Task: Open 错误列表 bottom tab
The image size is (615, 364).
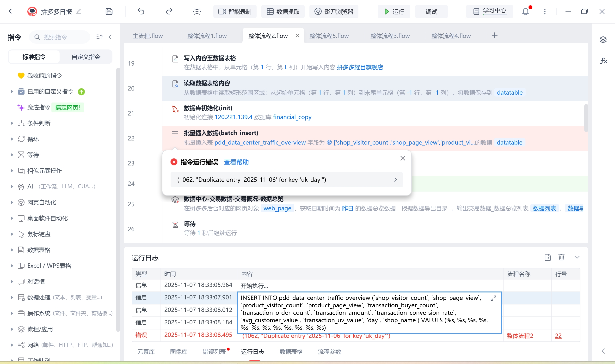Action: click(x=214, y=352)
